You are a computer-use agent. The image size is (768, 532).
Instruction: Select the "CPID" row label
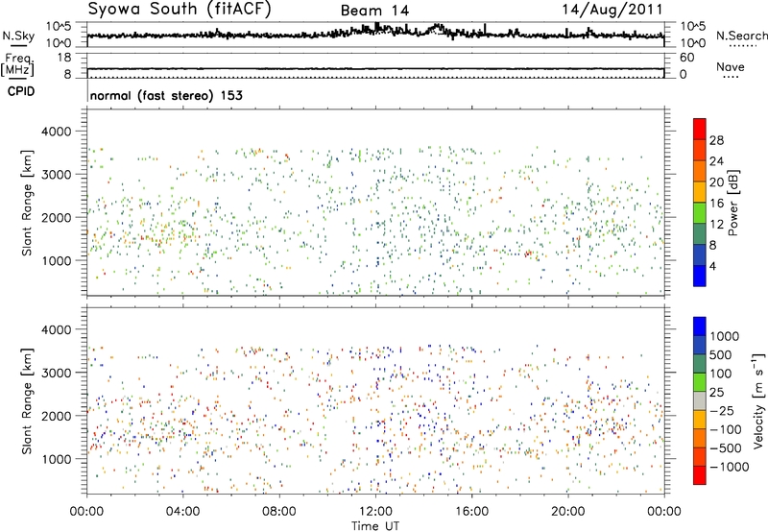click(x=21, y=91)
